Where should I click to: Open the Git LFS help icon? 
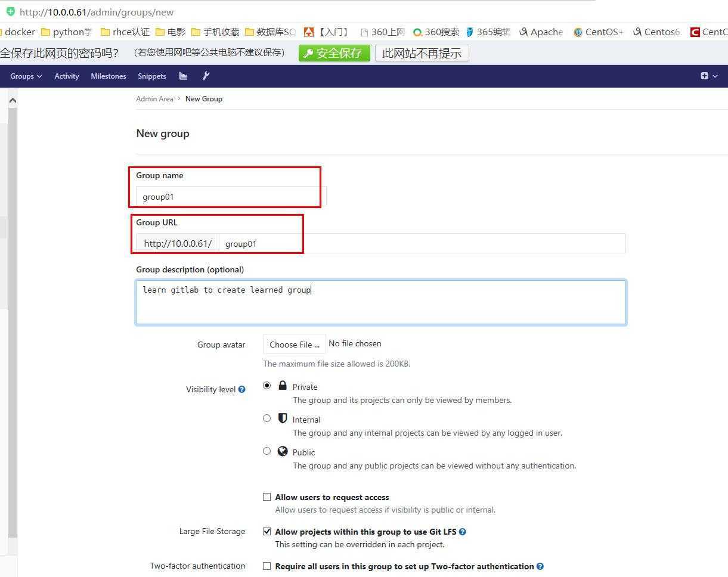point(463,532)
